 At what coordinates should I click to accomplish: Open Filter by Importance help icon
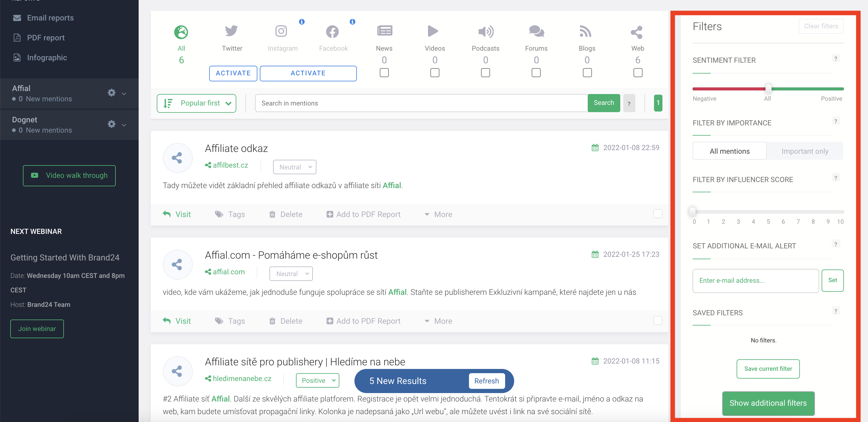835,121
